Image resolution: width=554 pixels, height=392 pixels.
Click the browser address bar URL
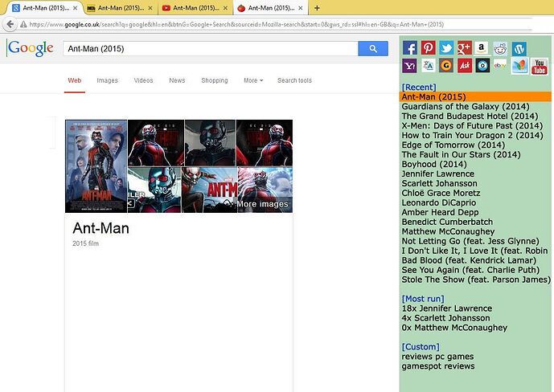(236, 24)
